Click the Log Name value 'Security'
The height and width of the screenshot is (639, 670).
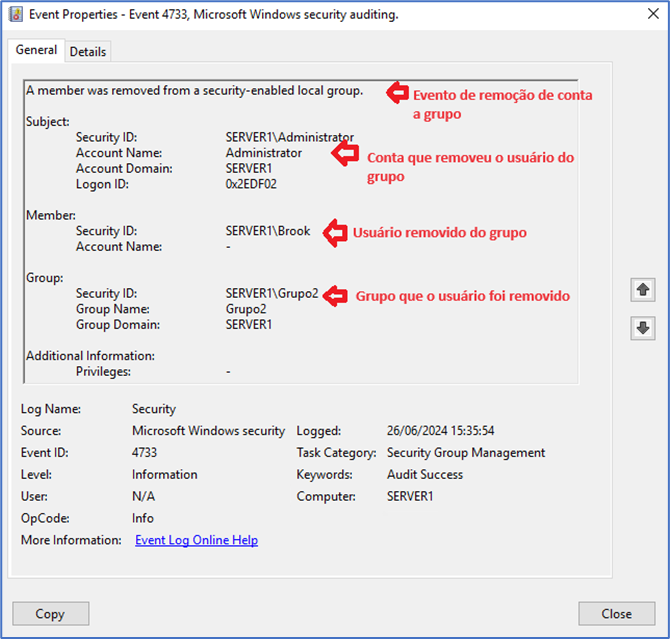[x=154, y=409]
